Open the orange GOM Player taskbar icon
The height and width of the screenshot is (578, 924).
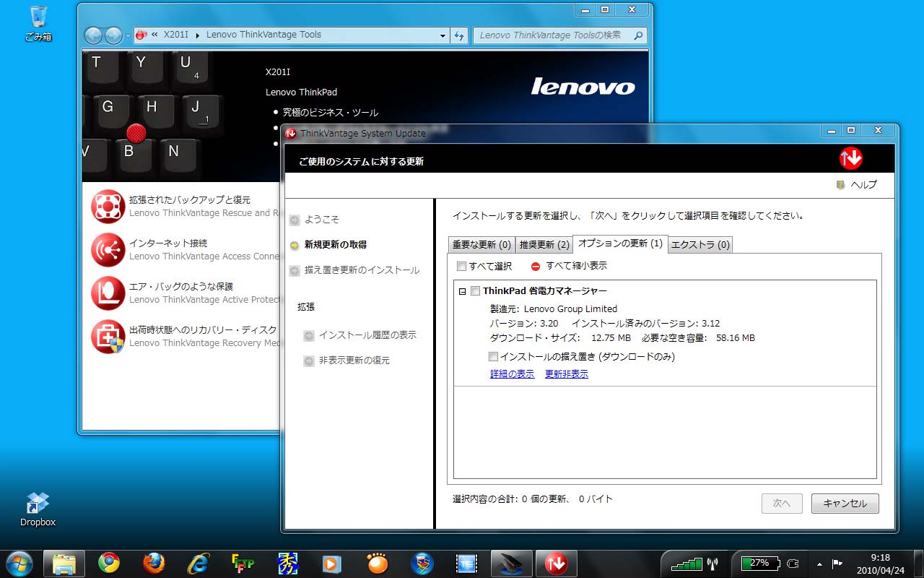click(378, 563)
